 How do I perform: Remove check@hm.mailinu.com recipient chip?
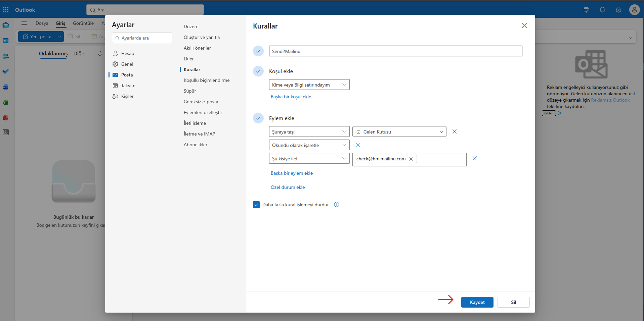pyautogui.click(x=411, y=159)
